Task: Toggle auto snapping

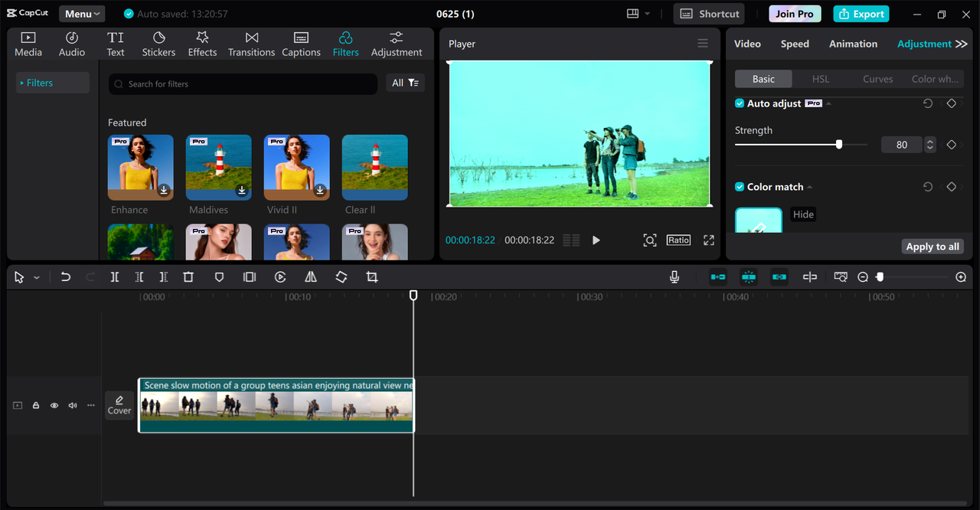Action: [x=749, y=277]
